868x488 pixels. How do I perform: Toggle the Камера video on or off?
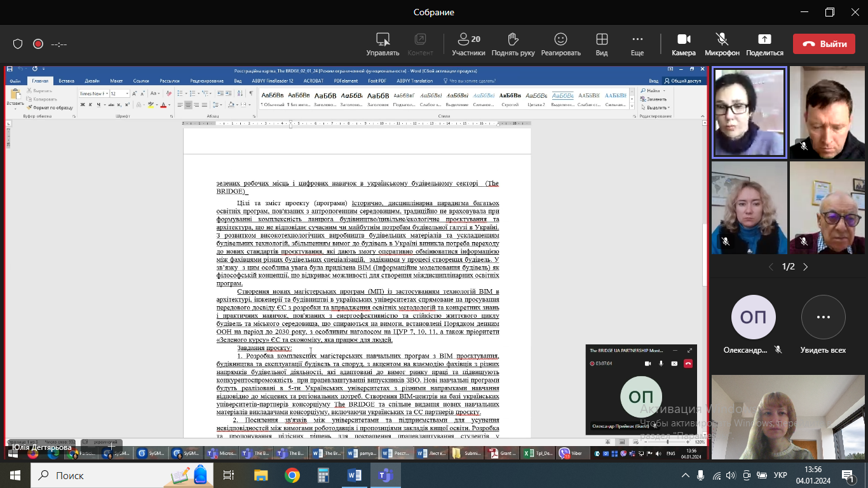684,44
